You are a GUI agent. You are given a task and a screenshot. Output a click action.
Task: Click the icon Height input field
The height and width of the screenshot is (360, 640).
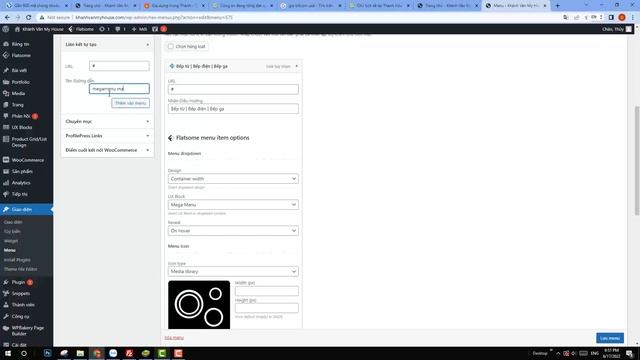tap(267, 308)
